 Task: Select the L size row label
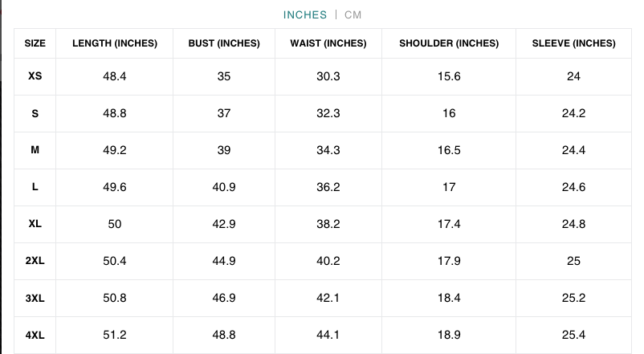click(x=35, y=187)
